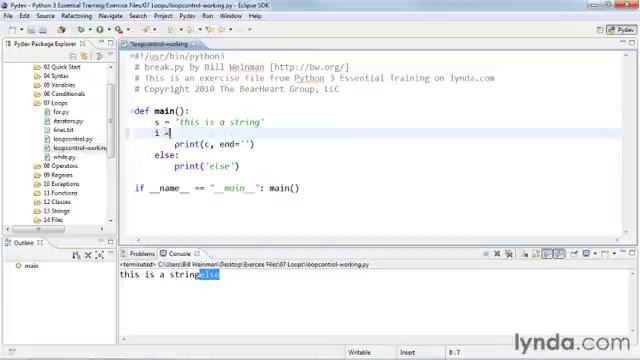Open the 07 Loops folder

click(x=55, y=103)
